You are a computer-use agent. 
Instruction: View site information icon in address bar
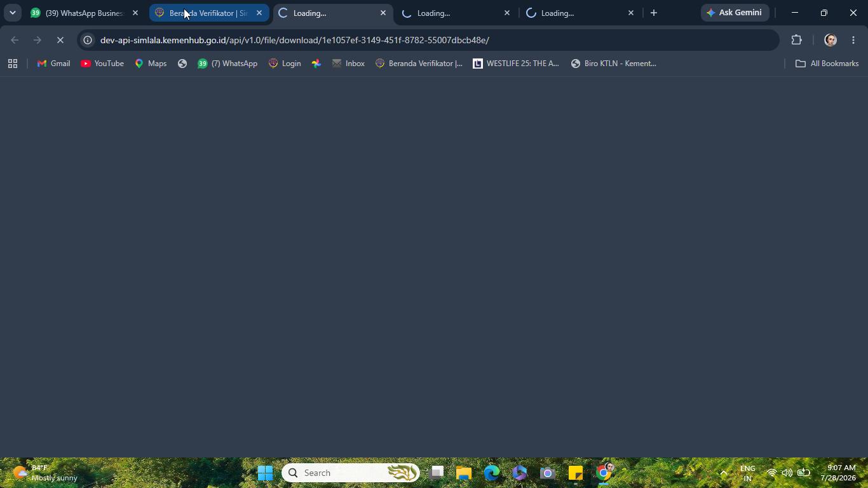[88, 40]
